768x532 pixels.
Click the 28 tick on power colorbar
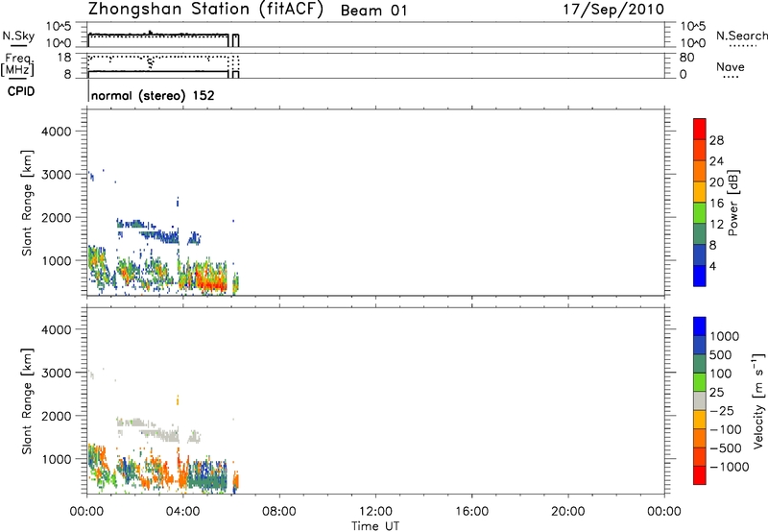[716, 140]
